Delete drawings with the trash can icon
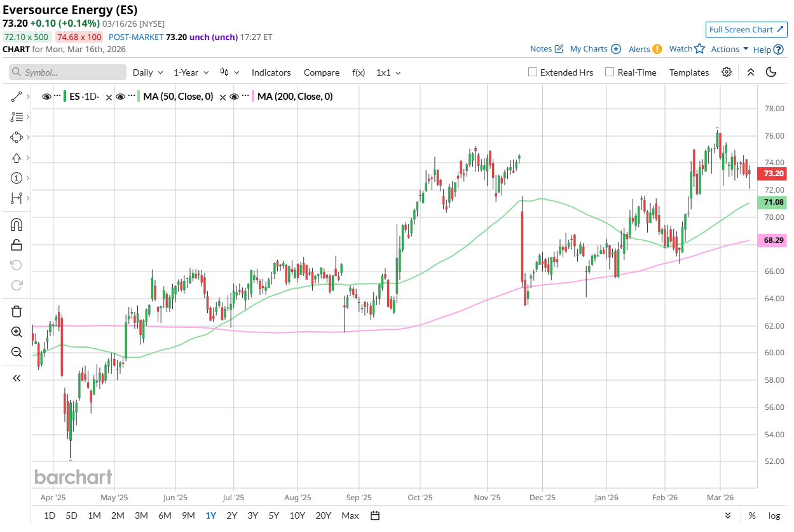794x532 pixels. tap(17, 311)
